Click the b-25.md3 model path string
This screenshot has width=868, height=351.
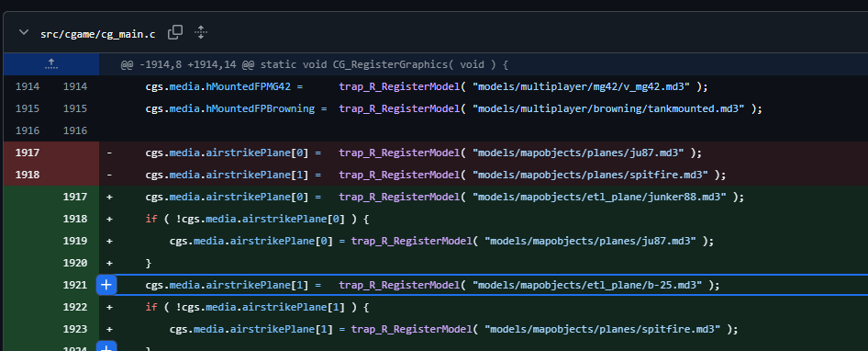pos(587,285)
